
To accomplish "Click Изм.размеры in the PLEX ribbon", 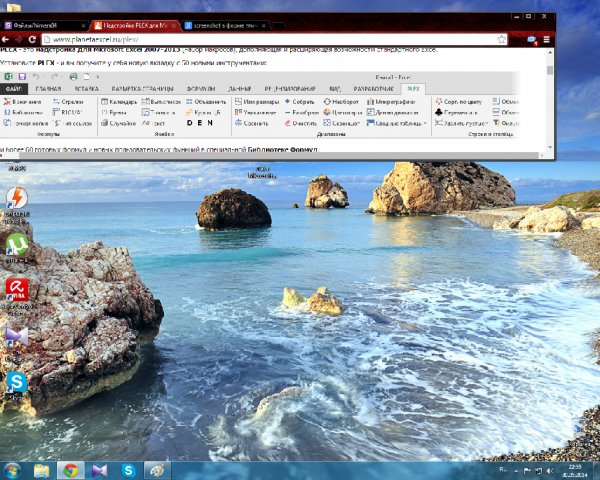I will [257, 102].
